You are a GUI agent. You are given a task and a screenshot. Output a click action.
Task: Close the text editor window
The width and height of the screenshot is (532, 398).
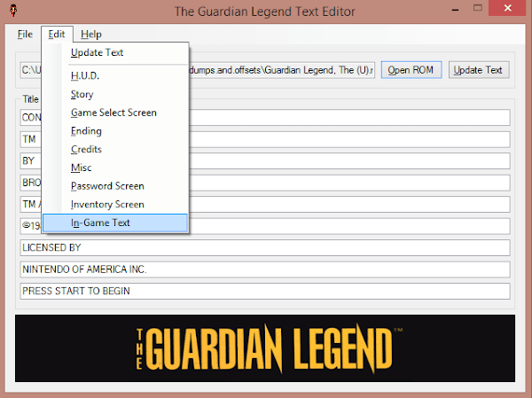507,8
